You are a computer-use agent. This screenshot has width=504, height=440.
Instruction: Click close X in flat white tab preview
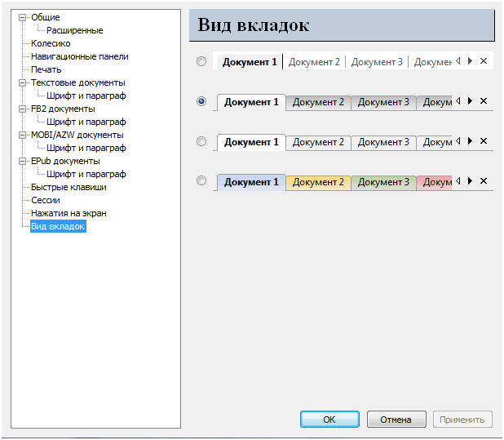(x=484, y=141)
